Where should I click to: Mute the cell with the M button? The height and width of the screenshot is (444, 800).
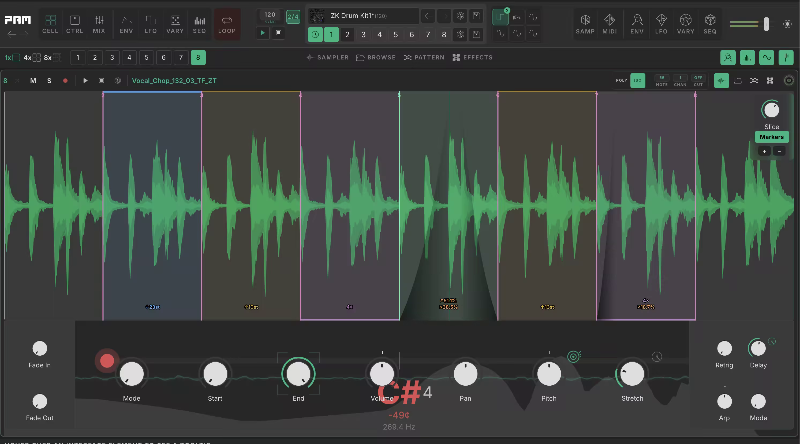click(x=33, y=81)
